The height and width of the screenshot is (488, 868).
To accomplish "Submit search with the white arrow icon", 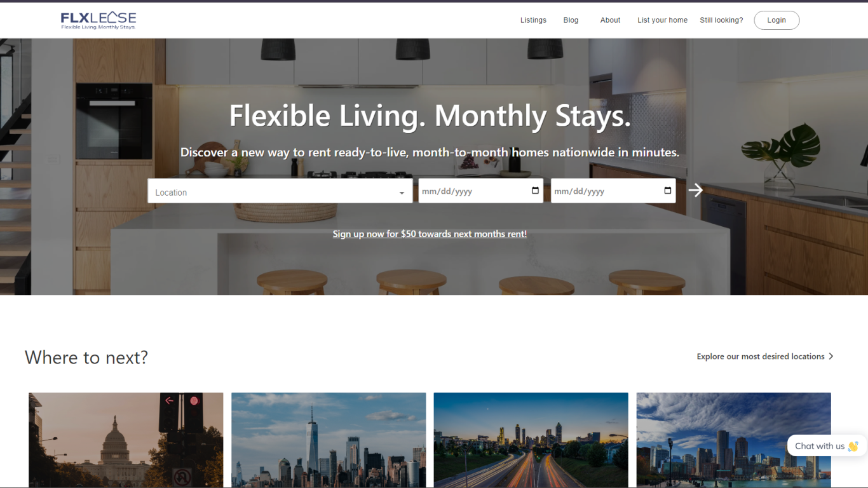I will 696,190.
